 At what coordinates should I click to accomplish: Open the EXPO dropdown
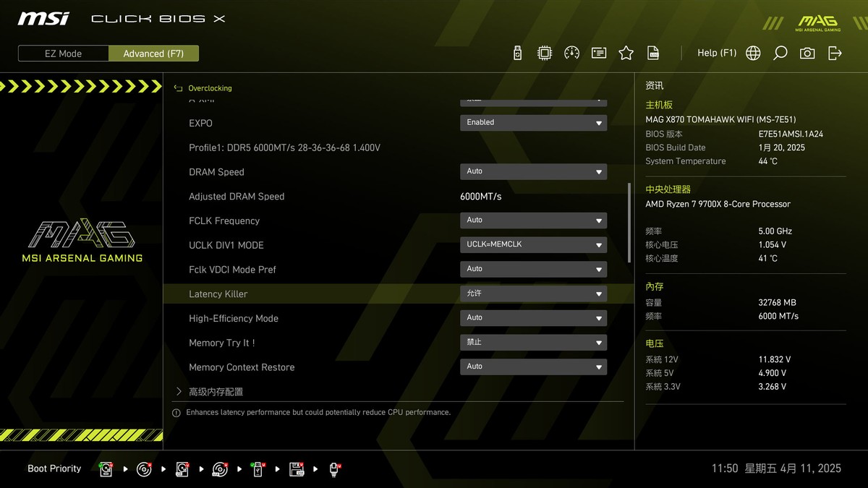tap(533, 123)
